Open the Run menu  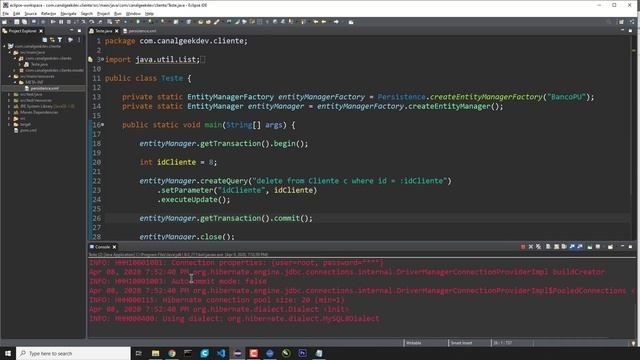pos(118,13)
